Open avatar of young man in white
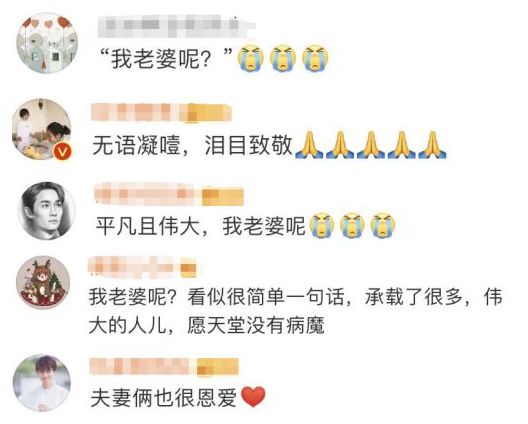The image size is (528, 424). coord(42,383)
